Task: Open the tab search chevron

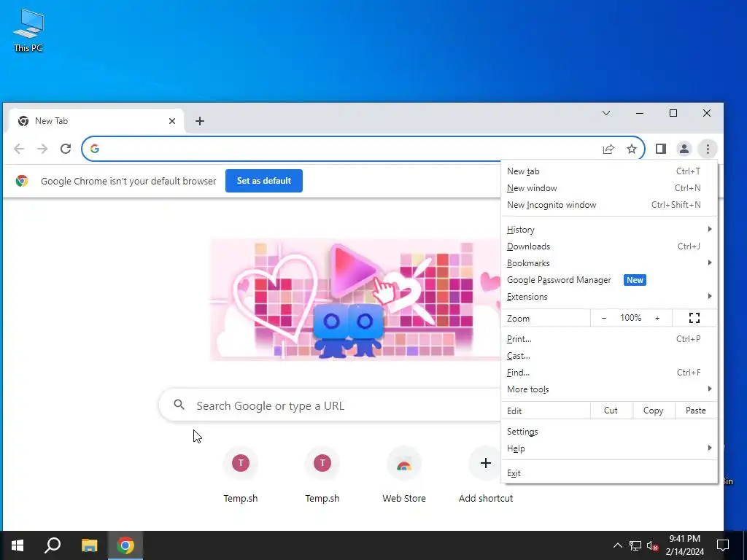Action: [606, 113]
